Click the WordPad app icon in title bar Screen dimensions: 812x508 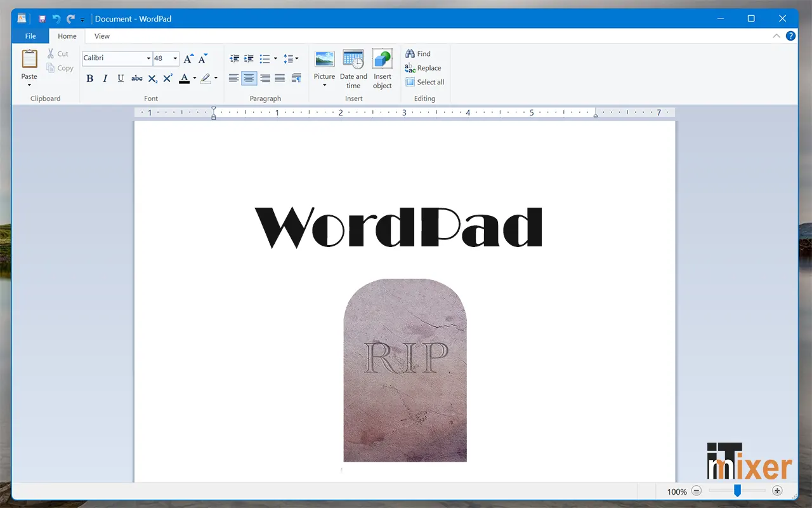click(x=22, y=18)
